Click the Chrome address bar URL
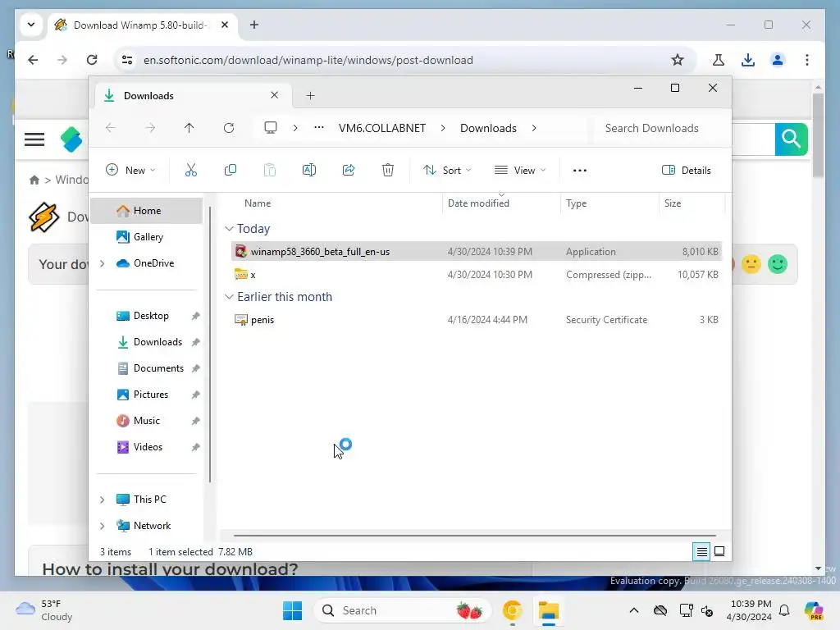Image resolution: width=840 pixels, height=630 pixels. point(308,60)
